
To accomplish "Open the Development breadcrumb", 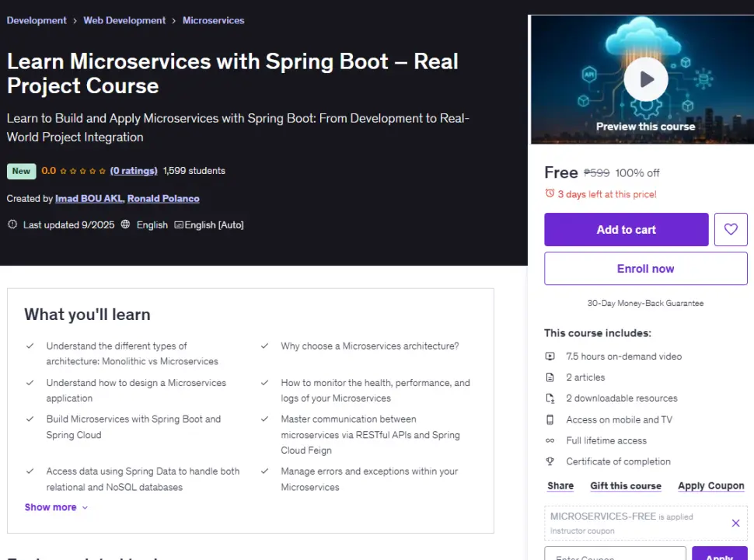I will (37, 20).
